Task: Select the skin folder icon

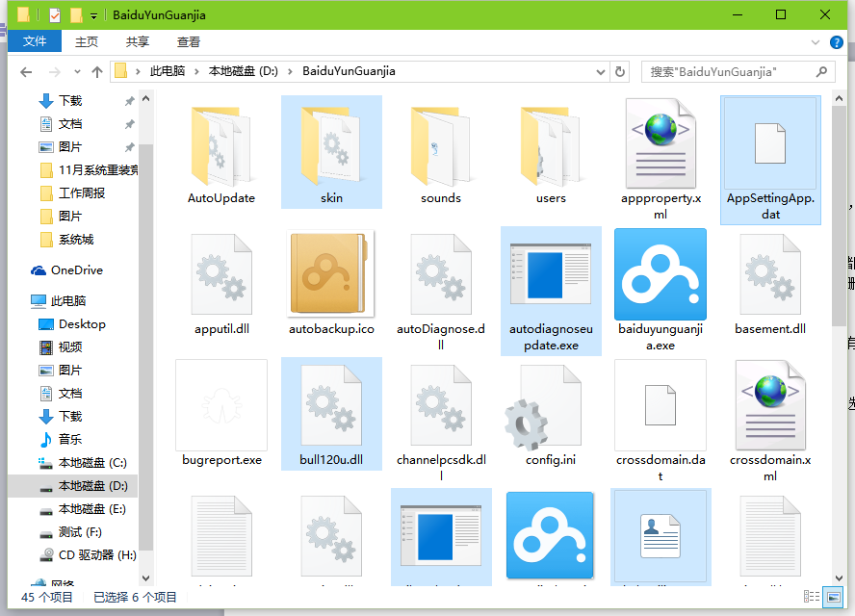Action: pos(331,146)
